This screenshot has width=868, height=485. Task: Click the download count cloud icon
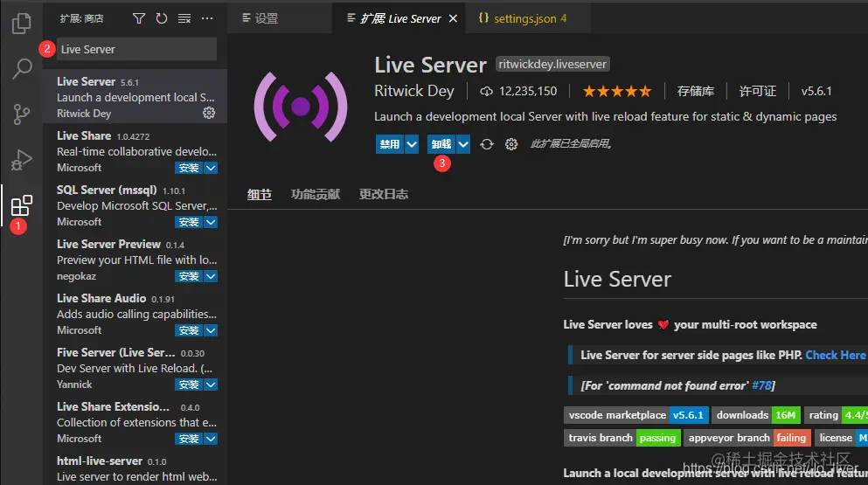point(486,92)
